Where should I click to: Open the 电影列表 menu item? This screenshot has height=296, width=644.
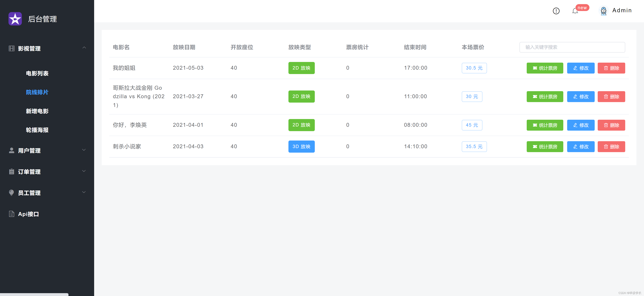click(37, 73)
